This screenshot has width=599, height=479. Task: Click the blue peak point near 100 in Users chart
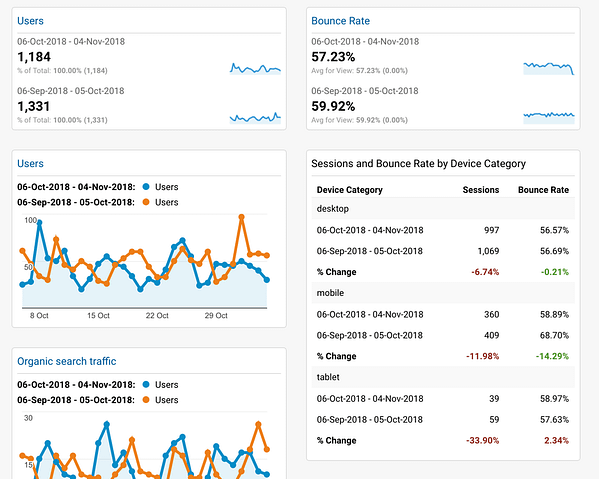pyautogui.click(x=39, y=222)
